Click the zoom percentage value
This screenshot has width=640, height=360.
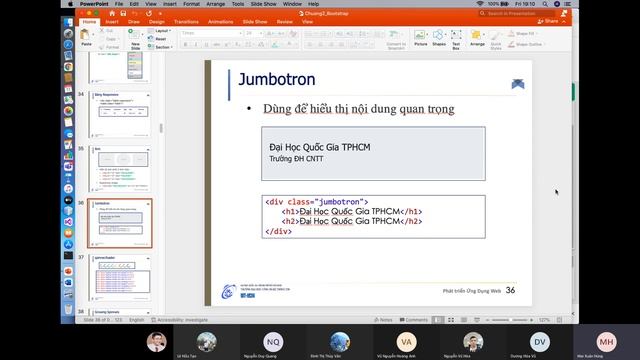point(544,320)
